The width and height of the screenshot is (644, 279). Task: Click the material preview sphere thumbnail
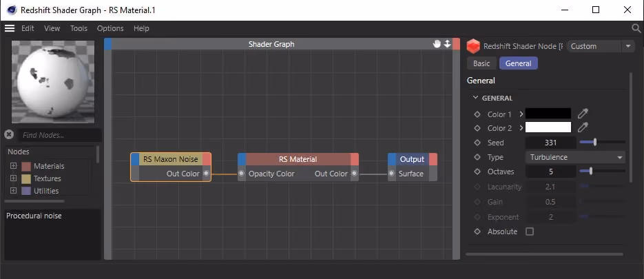coord(53,81)
